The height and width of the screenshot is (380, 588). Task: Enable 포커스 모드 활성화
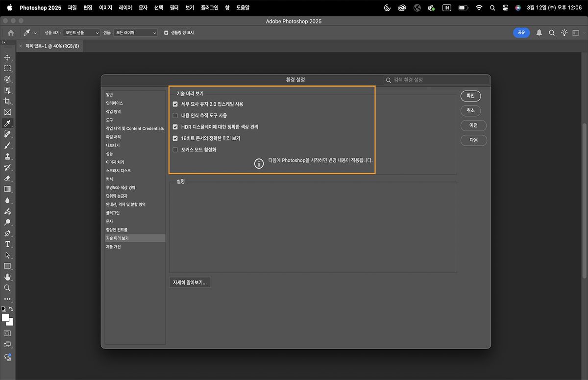tap(175, 150)
